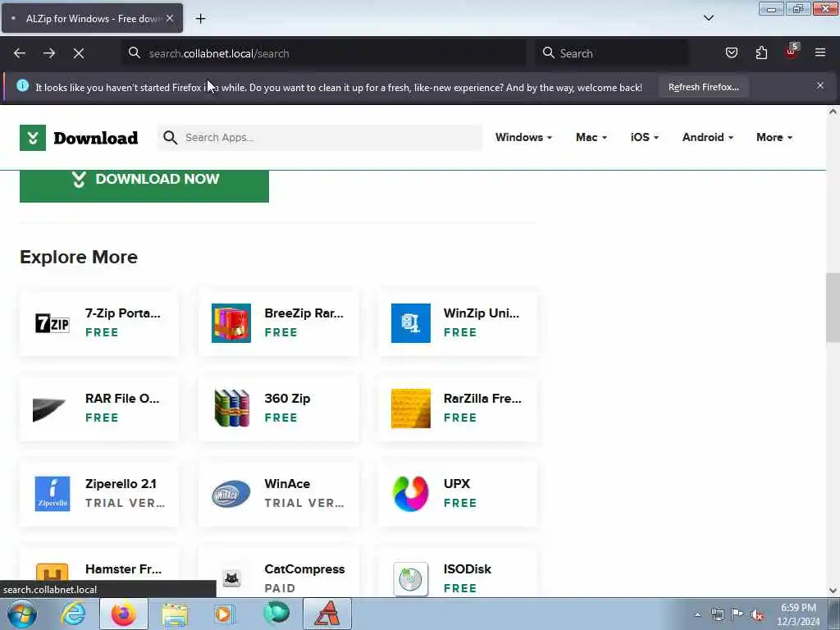Click the Action Center flag tray icon

[x=737, y=614]
